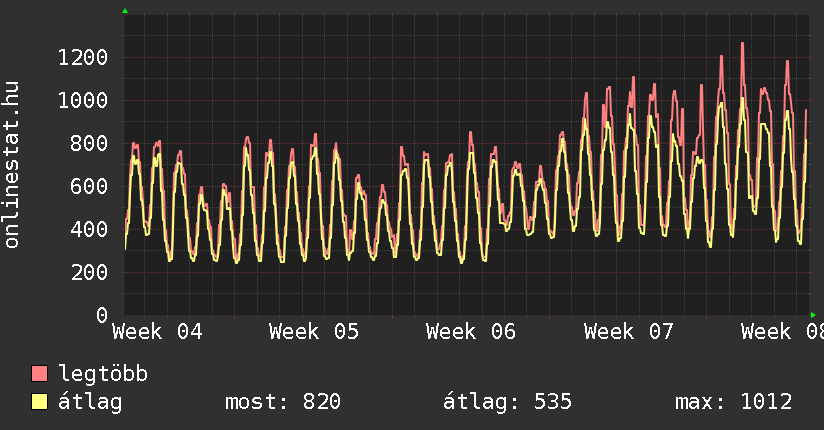The image size is (824, 430).
Task: Click the Week 07 axis label
Action: (x=629, y=332)
